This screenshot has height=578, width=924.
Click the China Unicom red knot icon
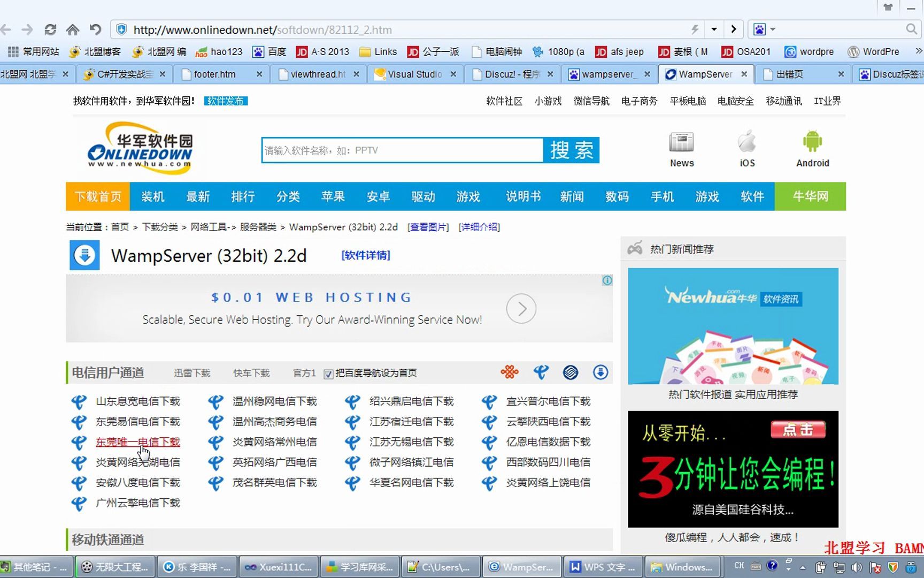coord(510,372)
